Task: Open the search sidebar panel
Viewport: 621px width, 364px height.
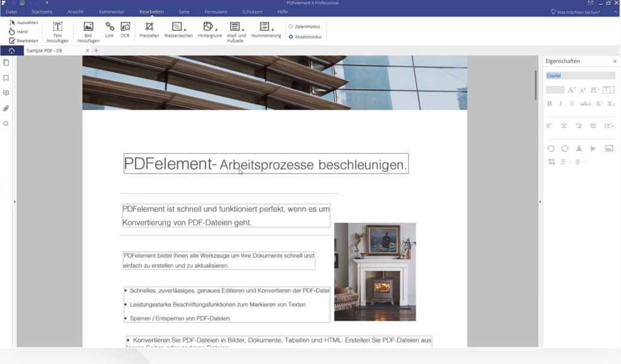Action: tap(6, 124)
